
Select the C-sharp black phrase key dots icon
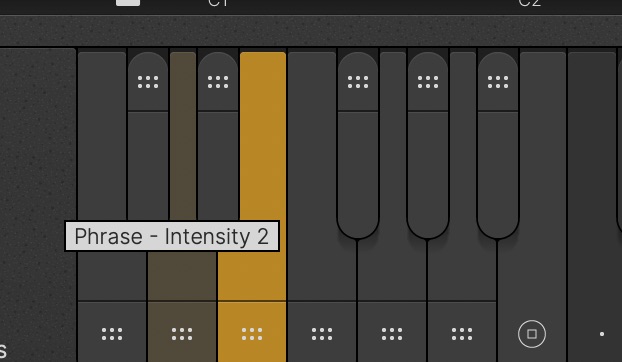[148, 82]
